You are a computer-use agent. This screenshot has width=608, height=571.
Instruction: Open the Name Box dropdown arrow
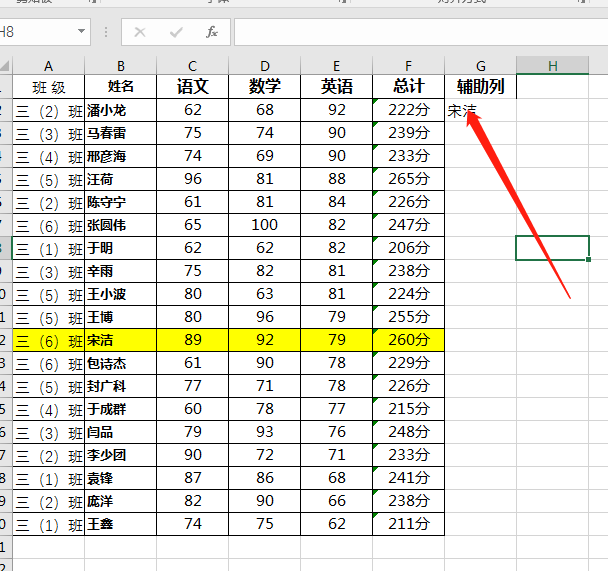[81, 31]
